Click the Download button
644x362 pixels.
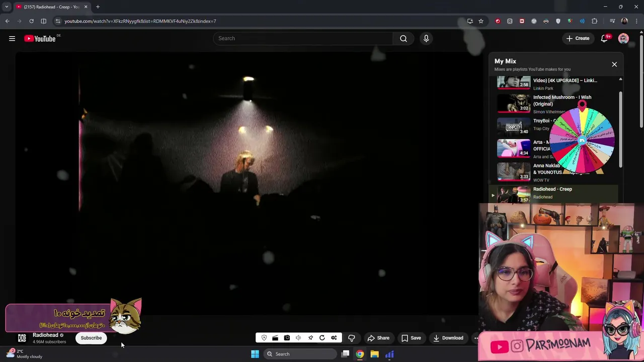click(448, 338)
